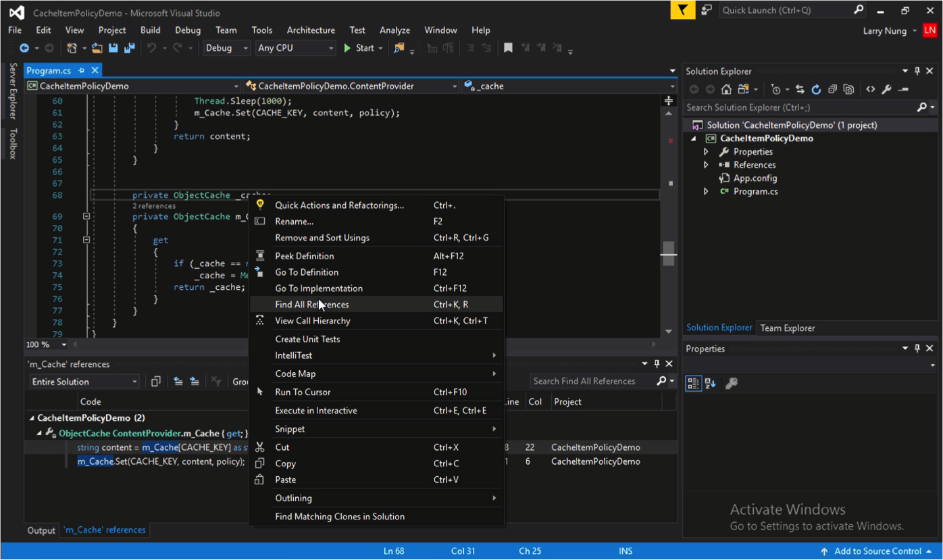This screenshot has width=943, height=560.
Task: Click Add to Source Control in status bar
Action: point(876,551)
